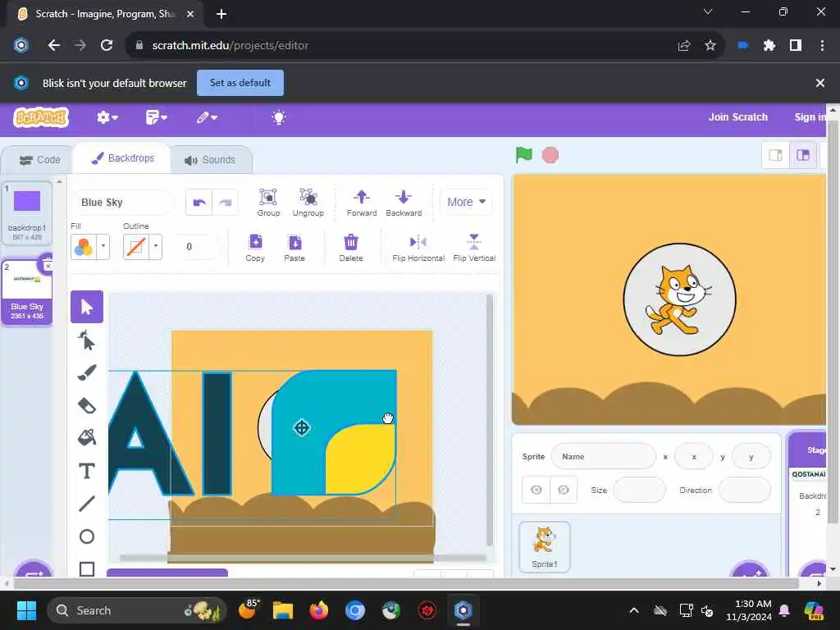Screen dimensions: 840x630
Task: Select the Eraser tool
Action: click(87, 405)
